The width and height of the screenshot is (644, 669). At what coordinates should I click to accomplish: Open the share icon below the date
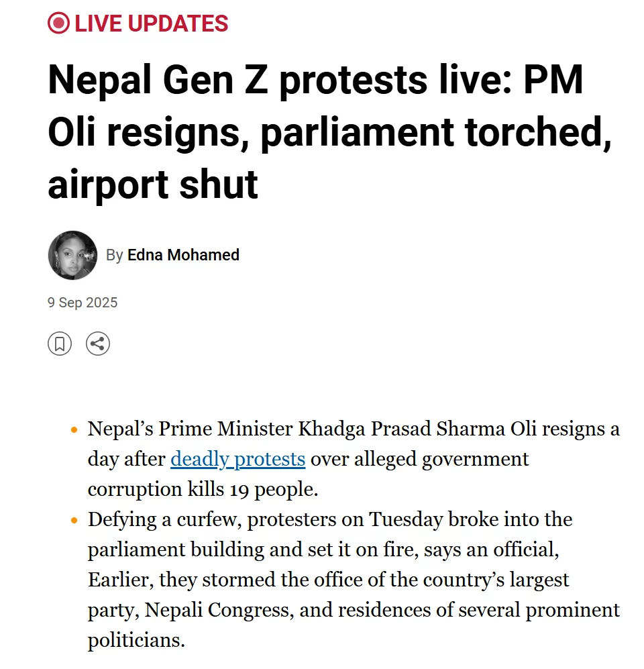coord(98,344)
